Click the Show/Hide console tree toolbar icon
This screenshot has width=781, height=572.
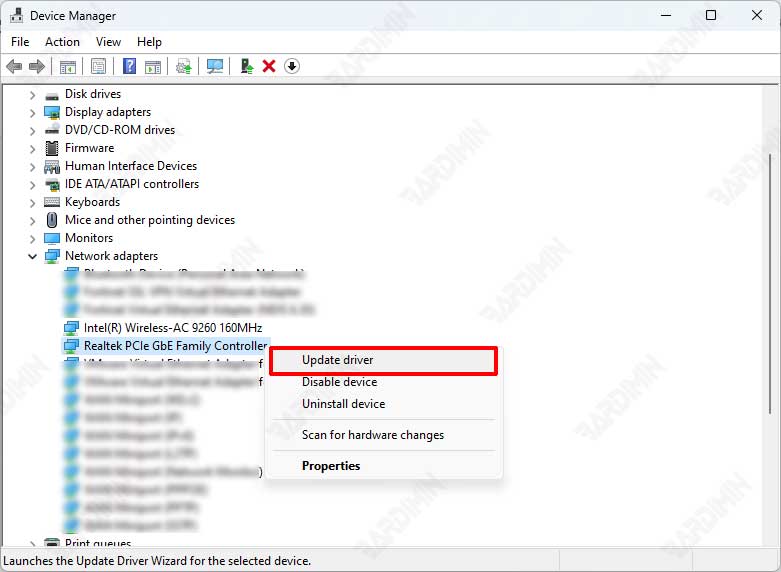pos(68,66)
